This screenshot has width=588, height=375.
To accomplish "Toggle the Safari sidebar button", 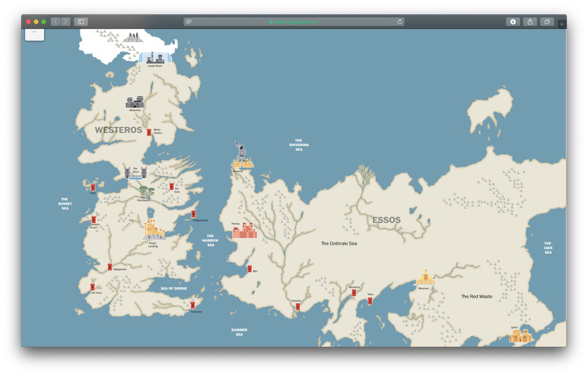I will tap(81, 22).
